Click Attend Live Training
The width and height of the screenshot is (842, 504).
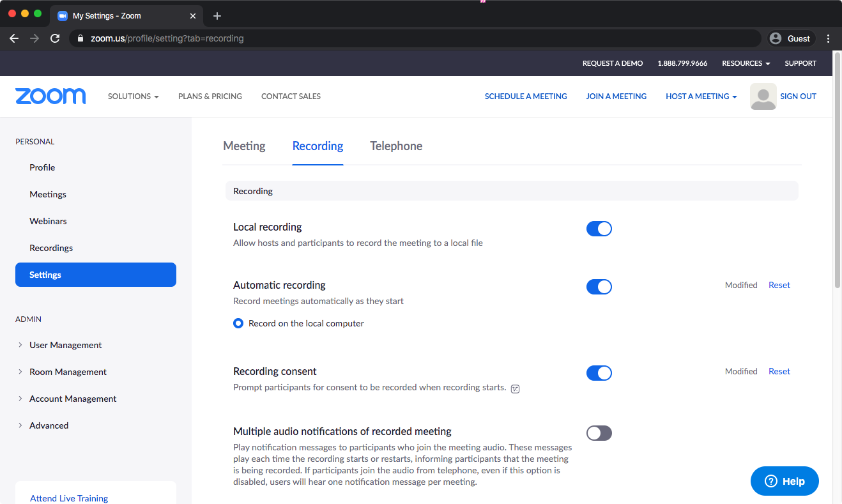pos(69,498)
